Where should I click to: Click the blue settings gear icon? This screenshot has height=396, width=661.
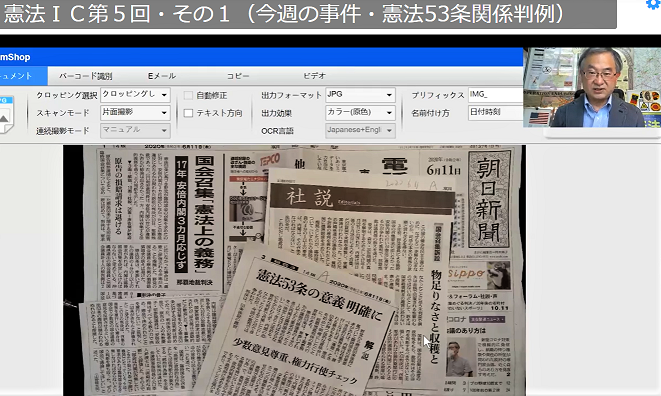pyautogui.click(x=654, y=4)
